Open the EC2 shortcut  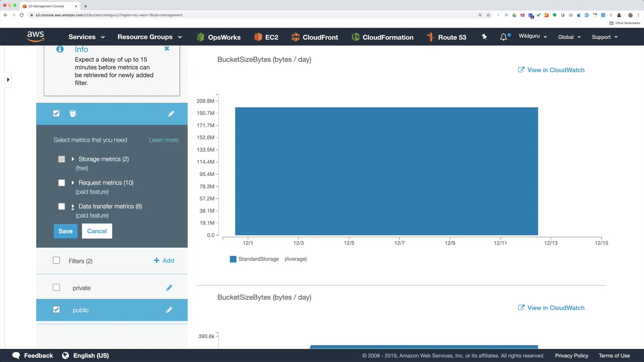266,37
